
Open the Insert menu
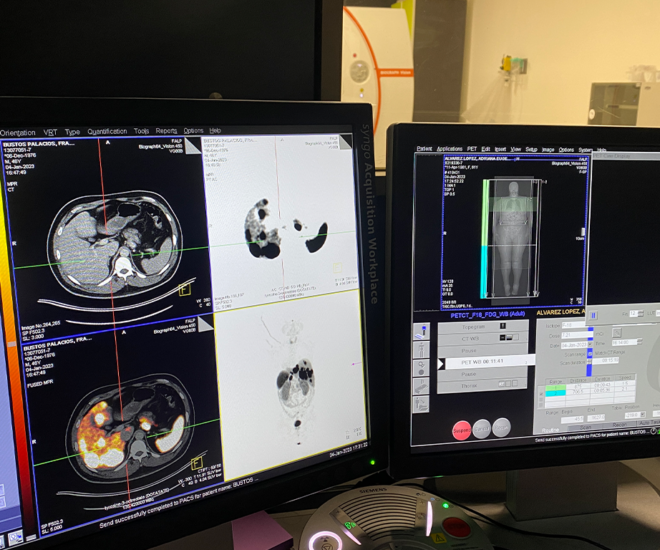(x=500, y=149)
